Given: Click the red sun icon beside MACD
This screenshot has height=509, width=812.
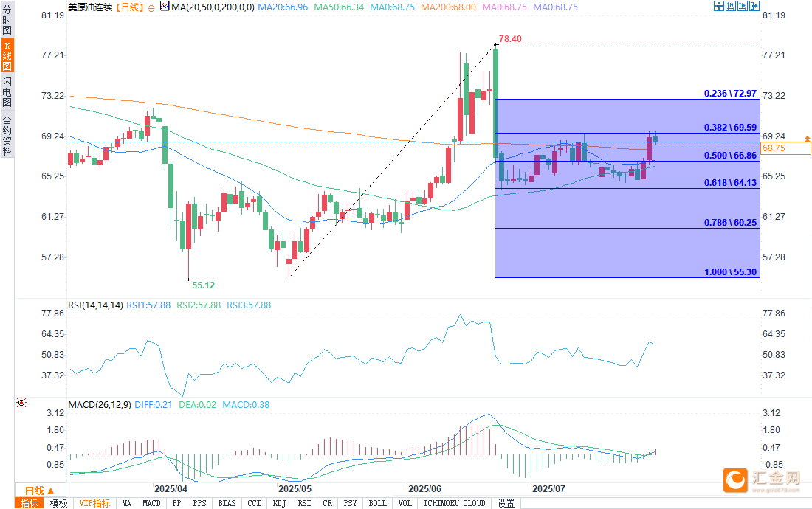Looking at the screenshot, I should click(x=21, y=403).
